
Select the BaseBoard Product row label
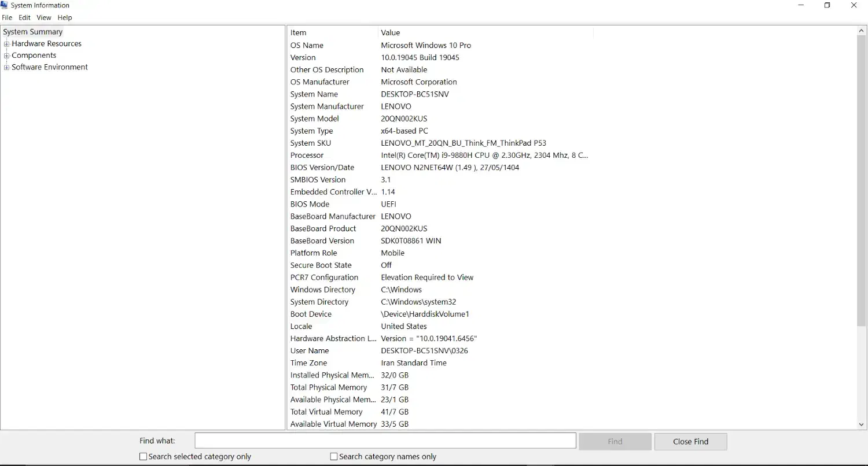click(323, 228)
